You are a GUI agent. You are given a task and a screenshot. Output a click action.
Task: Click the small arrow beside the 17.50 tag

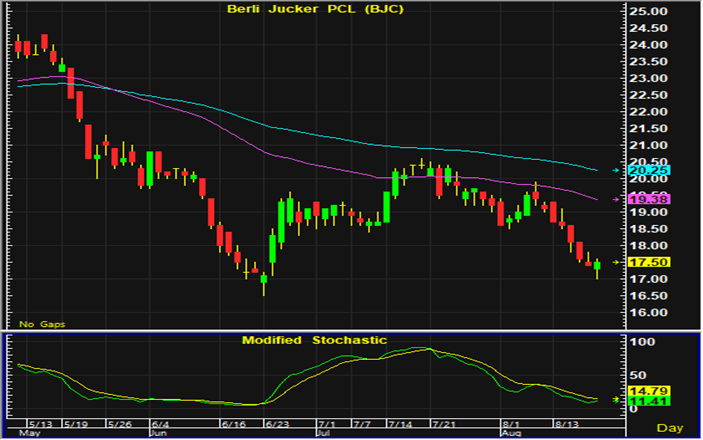614,262
